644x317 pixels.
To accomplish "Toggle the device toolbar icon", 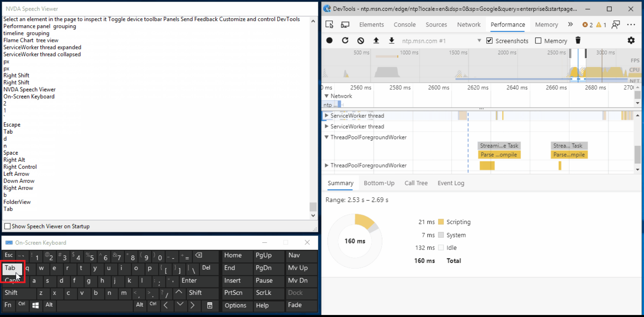I will (345, 24).
